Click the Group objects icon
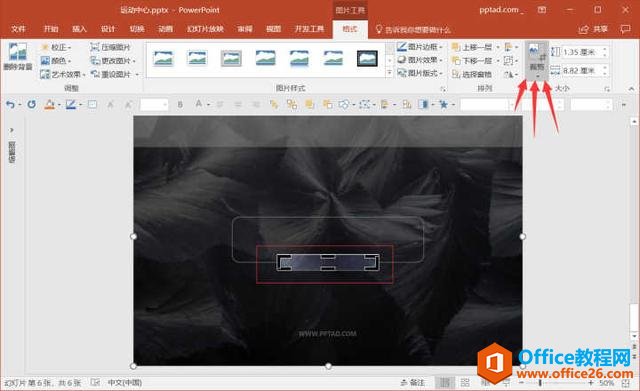Image resolution: width=640 pixels, height=391 pixels. [x=510, y=61]
